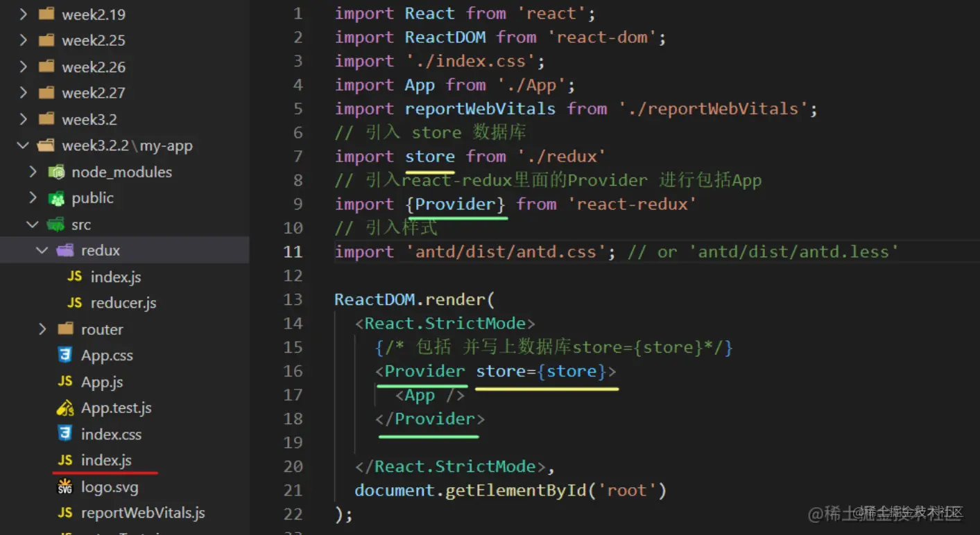Expand the week3.2 folder chevron
This screenshot has width=980, height=535.
23,119
